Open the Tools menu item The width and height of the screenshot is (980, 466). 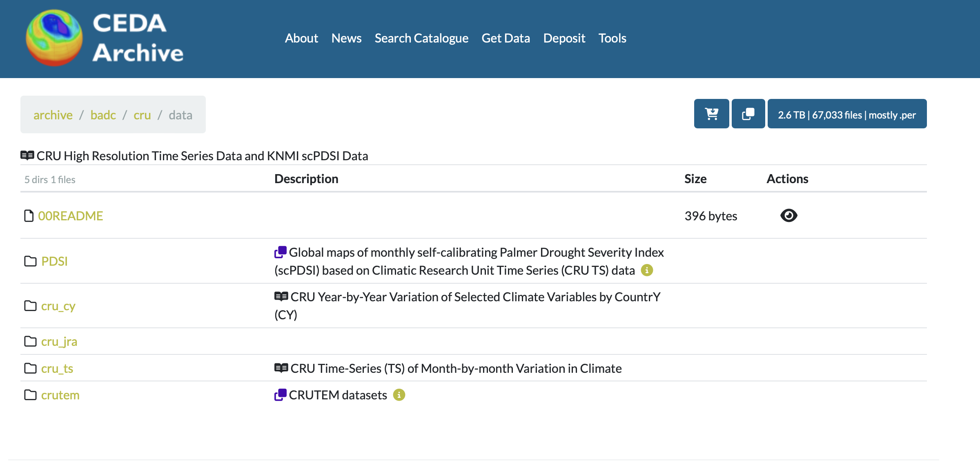pos(612,38)
